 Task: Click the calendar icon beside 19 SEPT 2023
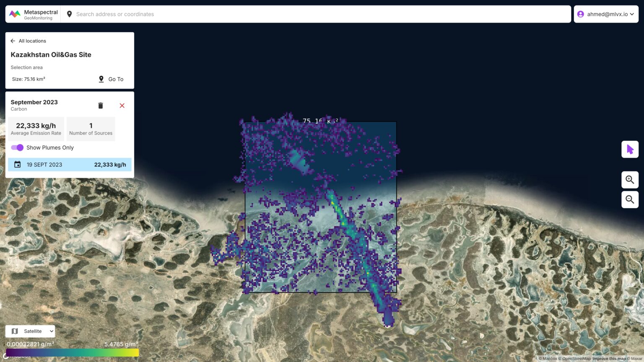(17, 164)
